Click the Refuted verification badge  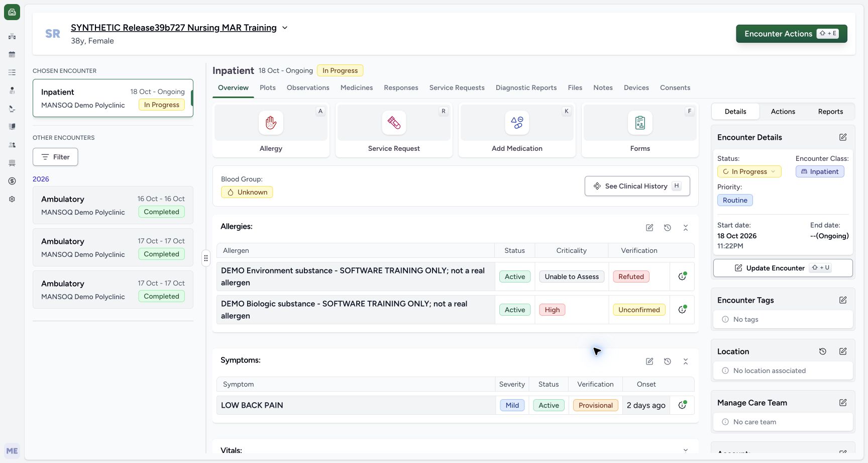pos(631,276)
